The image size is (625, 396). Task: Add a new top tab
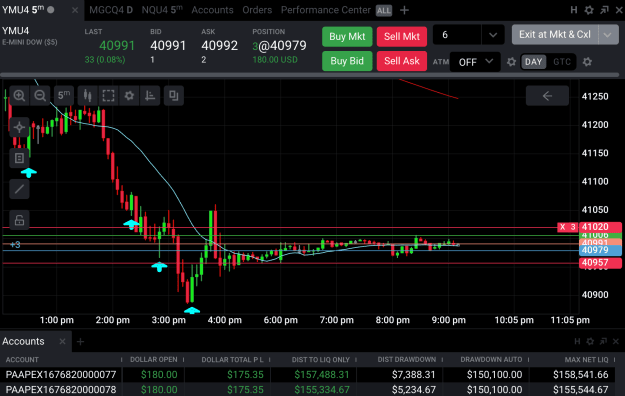(404, 10)
